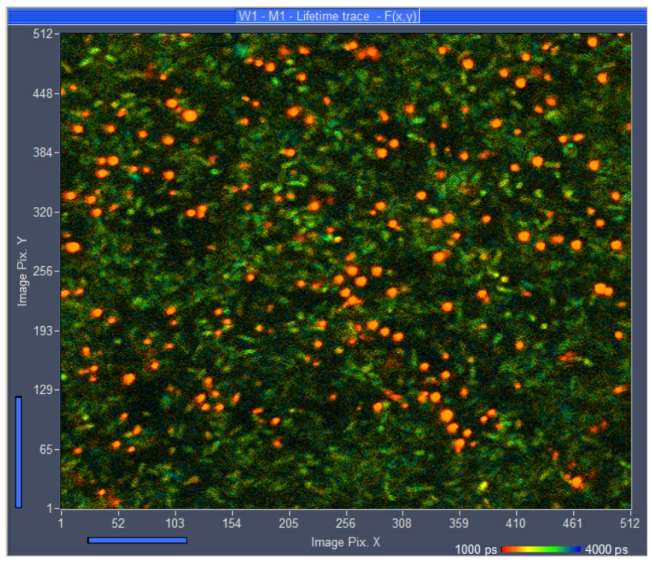
Task: Click X-axis tick value 410
Action: [516, 523]
